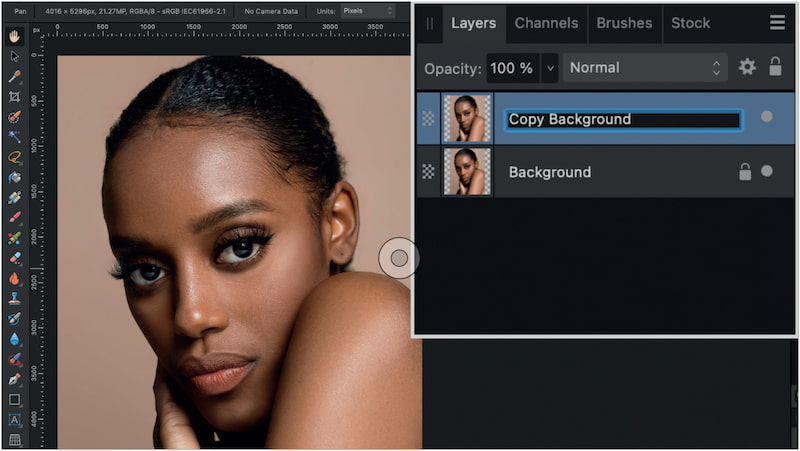Switch to the Channels tab
Screen dimensions: 800x451
tap(546, 23)
